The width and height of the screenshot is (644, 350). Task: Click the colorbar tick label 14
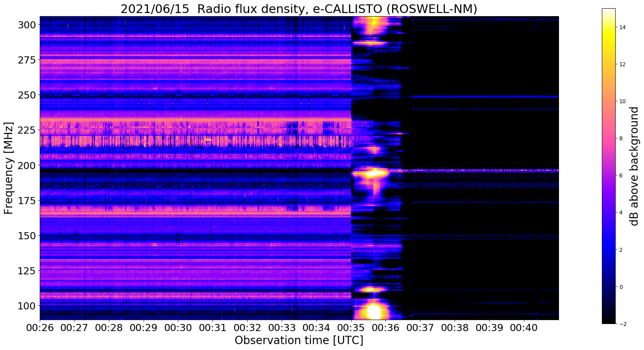tap(623, 27)
